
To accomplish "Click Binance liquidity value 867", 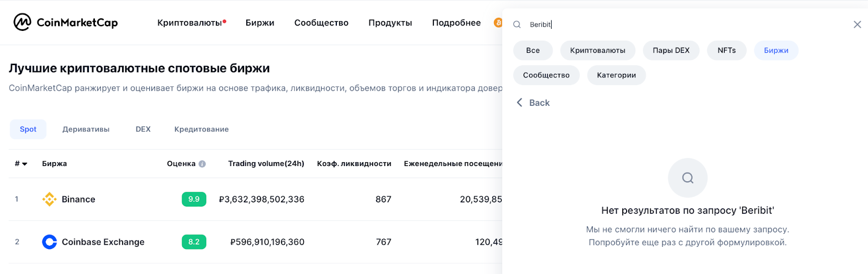I will (x=384, y=199).
